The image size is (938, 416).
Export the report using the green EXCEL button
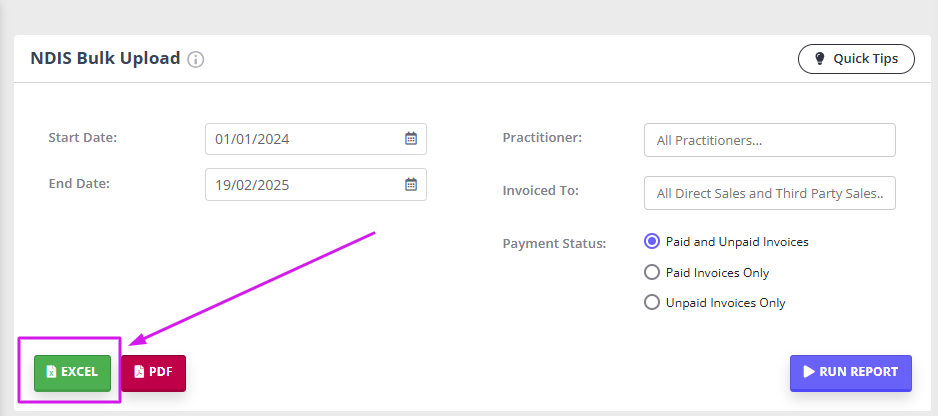pos(72,373)
